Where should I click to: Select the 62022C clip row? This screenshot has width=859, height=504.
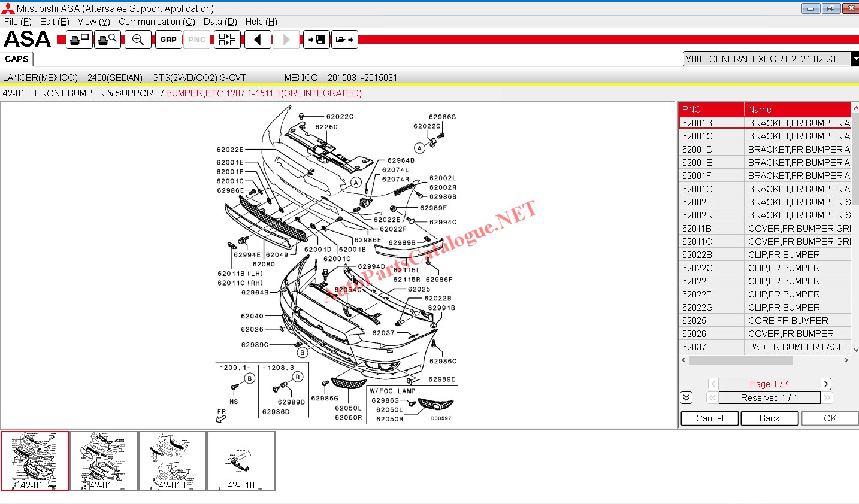click(765, 268)
